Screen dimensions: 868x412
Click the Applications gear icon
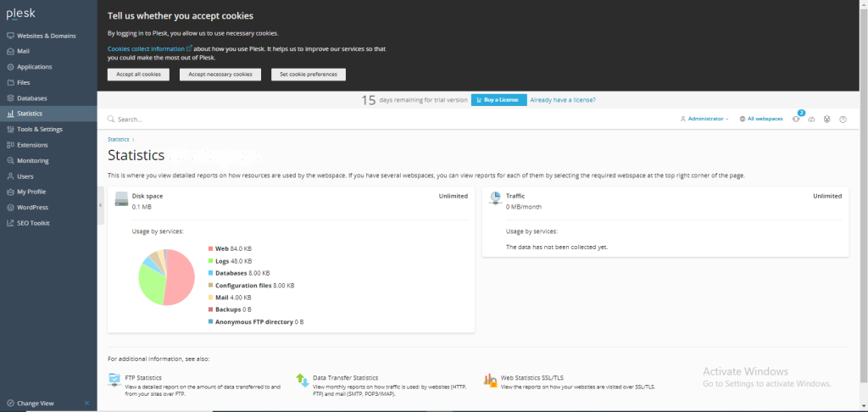click(10, 66)
